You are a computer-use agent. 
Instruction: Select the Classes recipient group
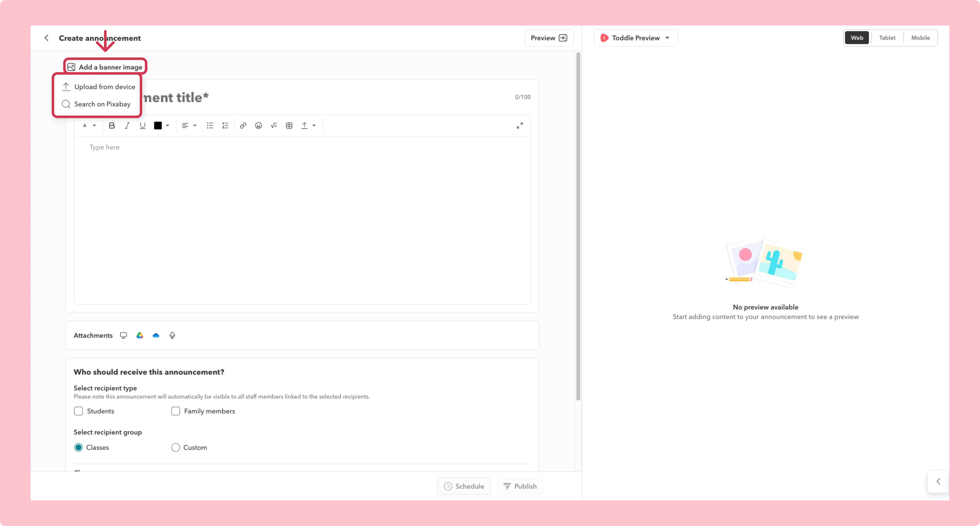pos(78,448)
